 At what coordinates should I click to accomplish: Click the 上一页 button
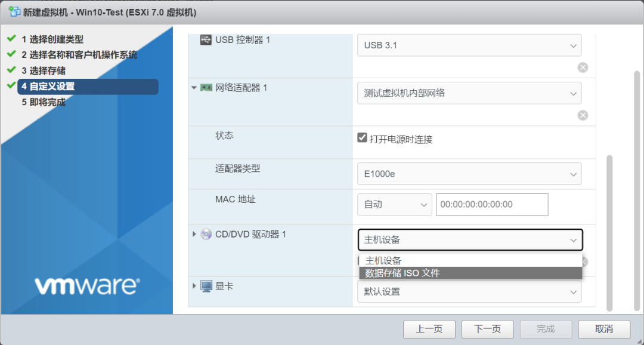[429, 329]
